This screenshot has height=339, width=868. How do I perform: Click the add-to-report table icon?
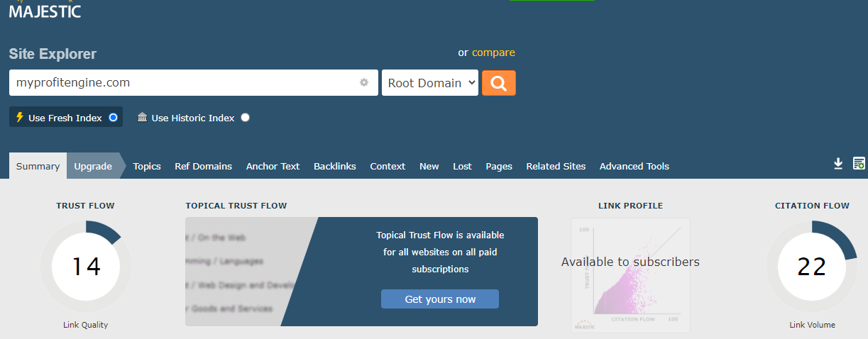tap(859, 164)
